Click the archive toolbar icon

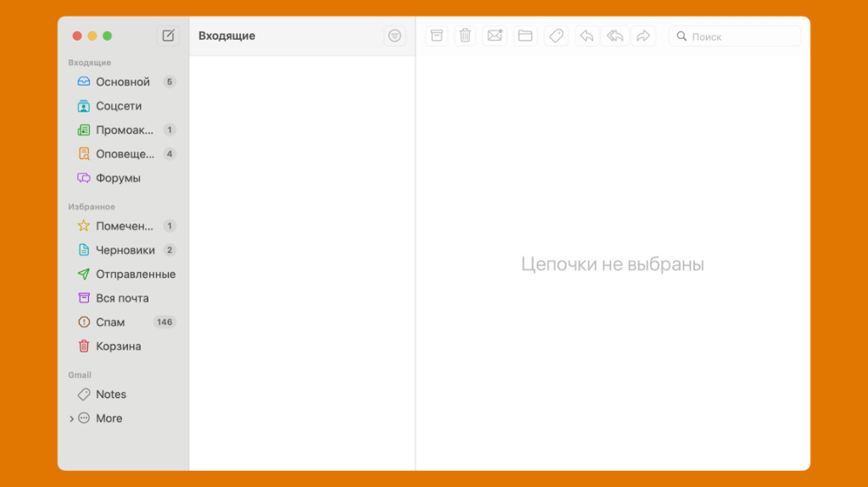click(x=437, y=36)
